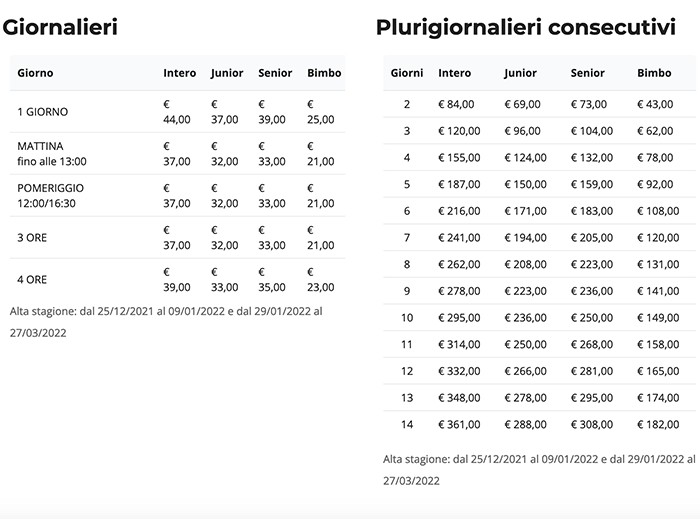The height and width of the screenshot is (519, 700).
Task: Select the € 108,00 Bimbo price for 6 days
Action: tap(656, 211)
